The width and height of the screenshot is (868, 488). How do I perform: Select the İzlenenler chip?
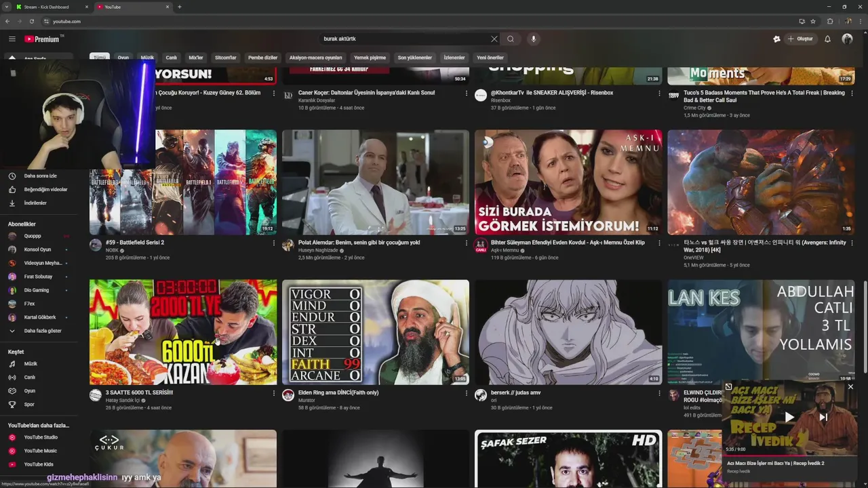[454, 58]
